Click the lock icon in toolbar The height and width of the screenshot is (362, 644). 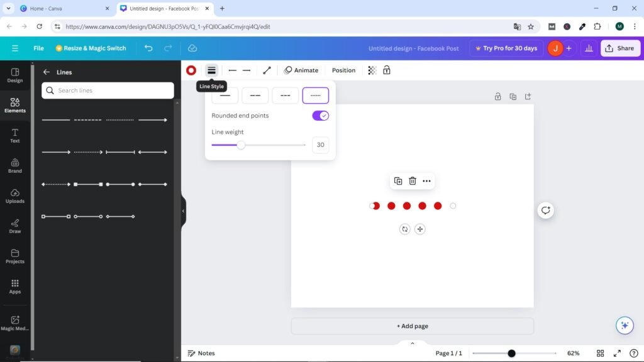[x=386, y=70]
